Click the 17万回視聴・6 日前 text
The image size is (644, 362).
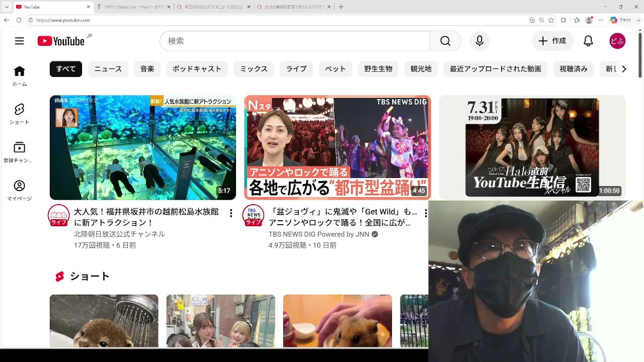(105, 245)
